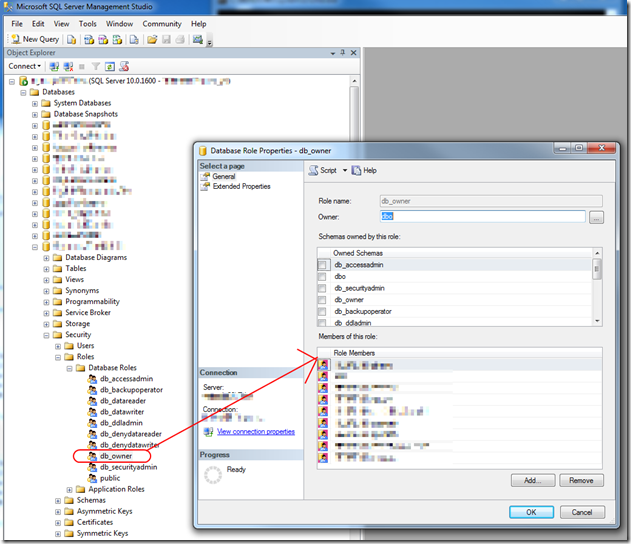Screen dimensions: 631x544
Task: Click the Open File folder icon in toolbar
Action: (x=152, y=39)
